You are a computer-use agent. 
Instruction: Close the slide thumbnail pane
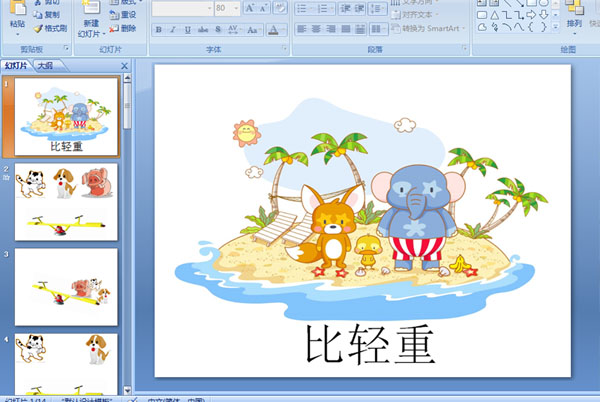(x=125, y=66)
